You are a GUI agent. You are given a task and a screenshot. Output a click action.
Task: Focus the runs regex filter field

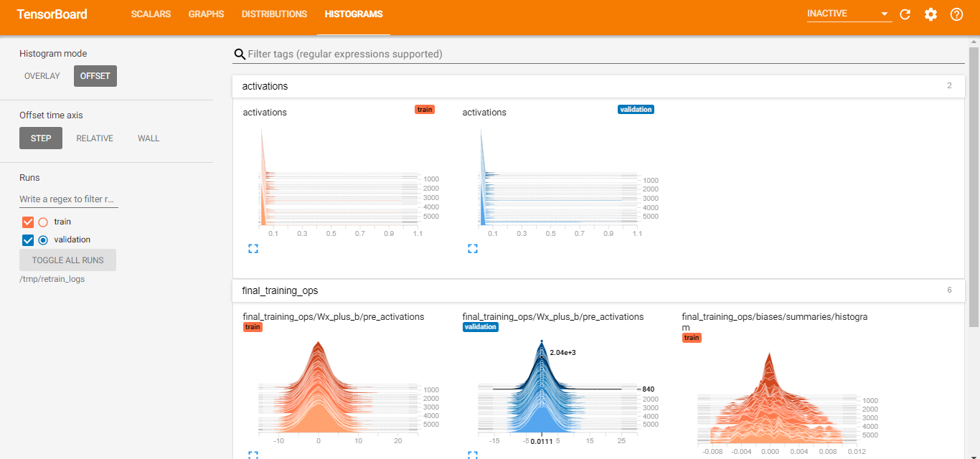point(69,199)
